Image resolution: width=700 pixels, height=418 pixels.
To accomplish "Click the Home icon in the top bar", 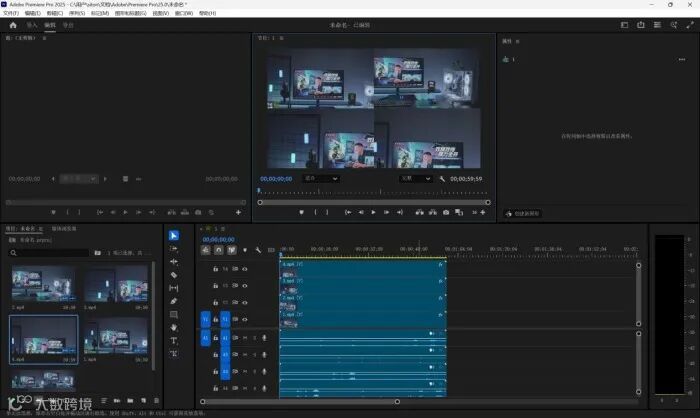I will [x=12, y=25].
